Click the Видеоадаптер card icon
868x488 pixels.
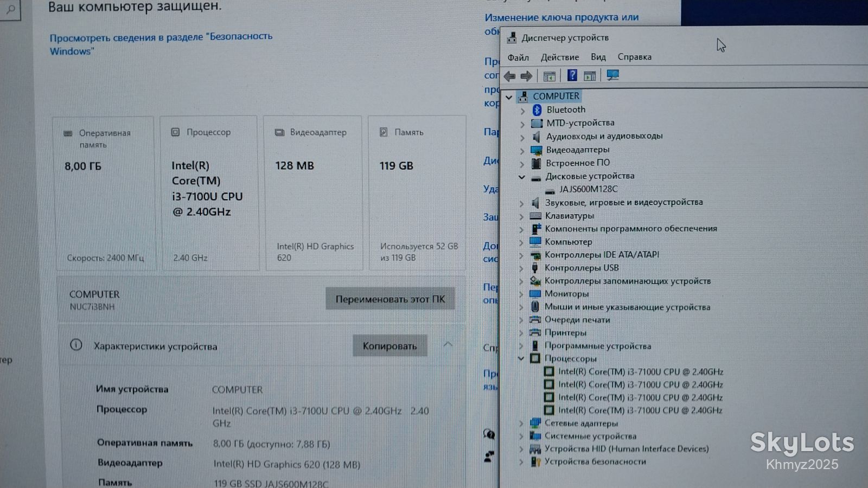[279, 132]
